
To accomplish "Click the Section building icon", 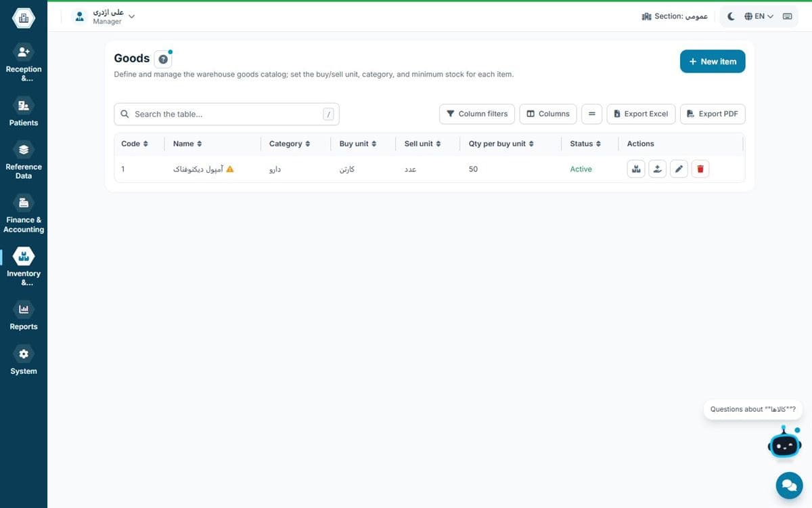I will (x=646, y=16).
